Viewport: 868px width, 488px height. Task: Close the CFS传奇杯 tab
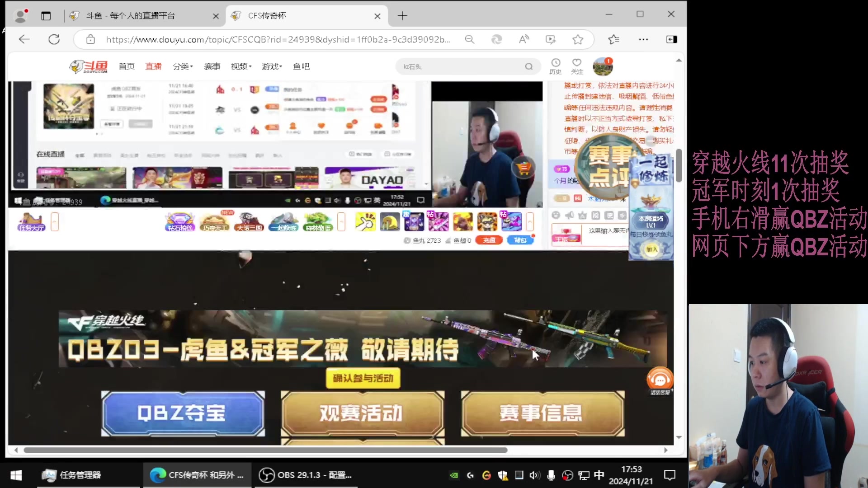click(x=377, y=16)
